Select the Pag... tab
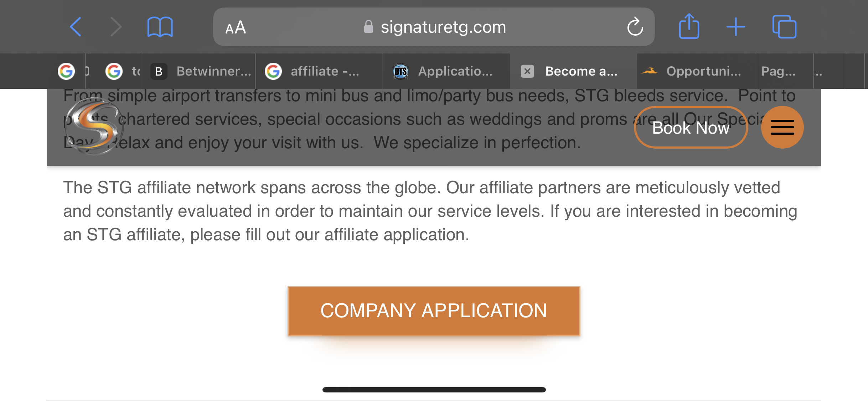The height and width of the screenshot is (401, 868). pyautogui.click(x=786, y=71)
